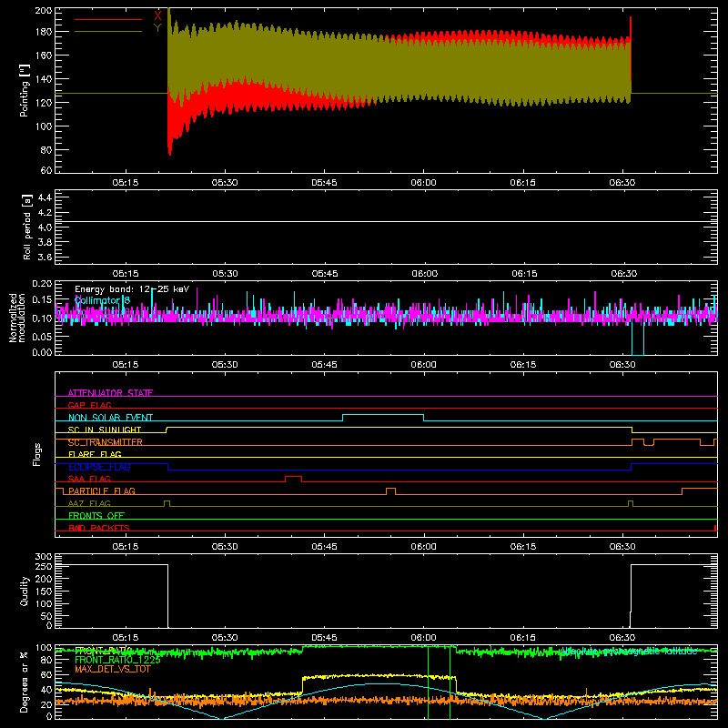Click the 250 tick on Quality axis
Viewport: 728px width, 728px height.
tap(44, 566)
